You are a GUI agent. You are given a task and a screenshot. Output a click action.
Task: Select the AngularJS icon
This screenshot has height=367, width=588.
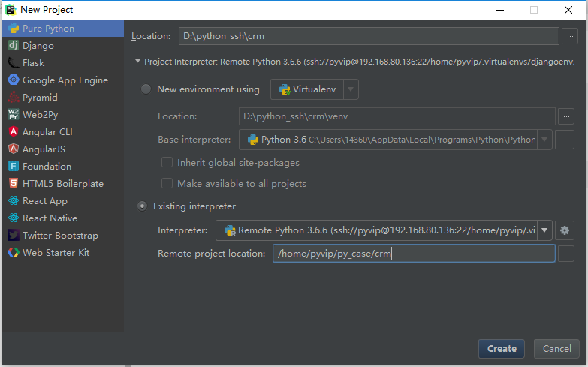tap(14, 149)
